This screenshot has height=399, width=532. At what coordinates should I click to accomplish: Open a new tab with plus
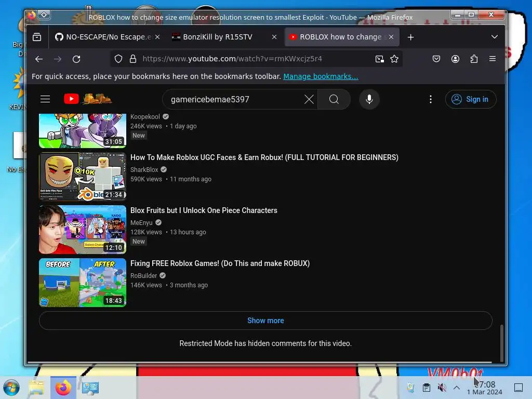[410, 37]
